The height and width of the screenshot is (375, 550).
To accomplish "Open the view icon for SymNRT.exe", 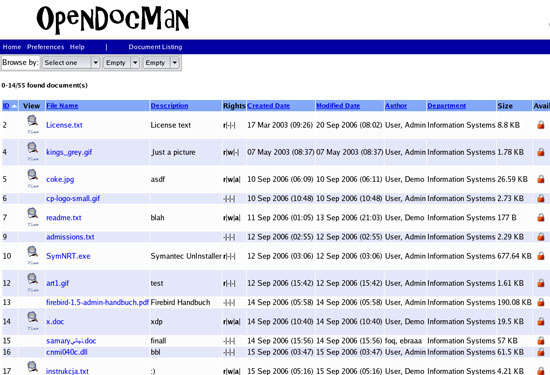I will pyautogui.click(x=32, y=255).
